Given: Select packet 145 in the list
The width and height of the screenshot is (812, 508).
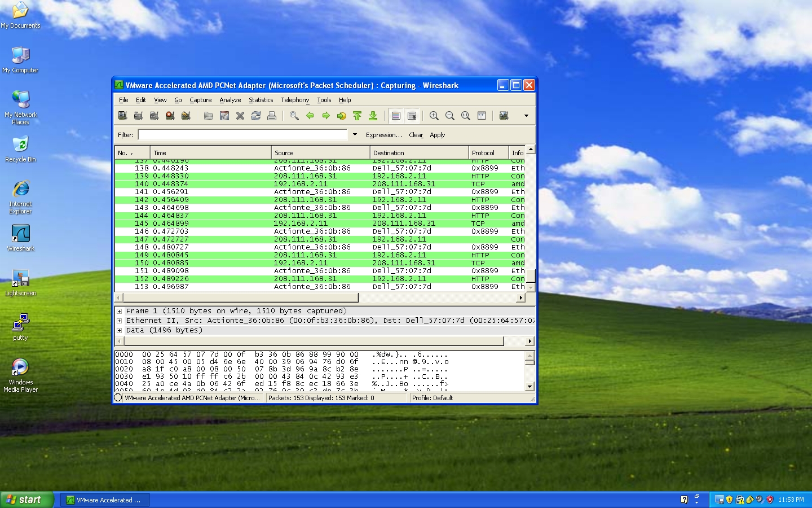Looking at the screenshot, I should 320,224.
